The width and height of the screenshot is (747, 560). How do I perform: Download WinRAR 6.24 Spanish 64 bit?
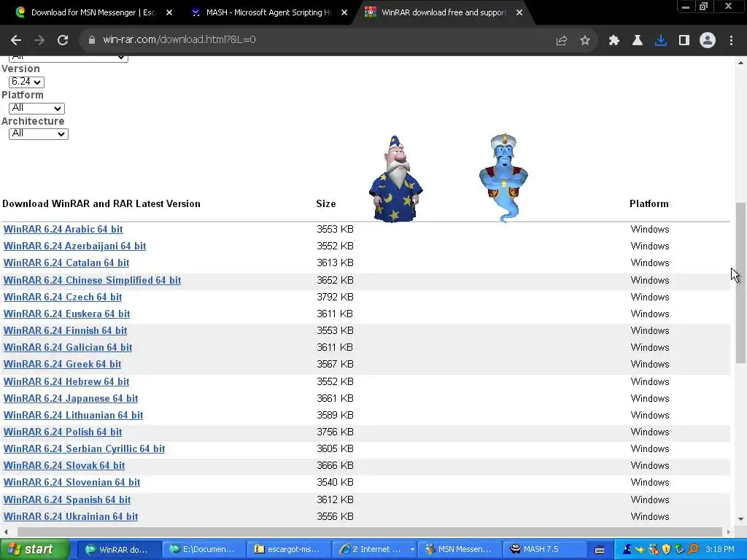(x=66, y=500)
